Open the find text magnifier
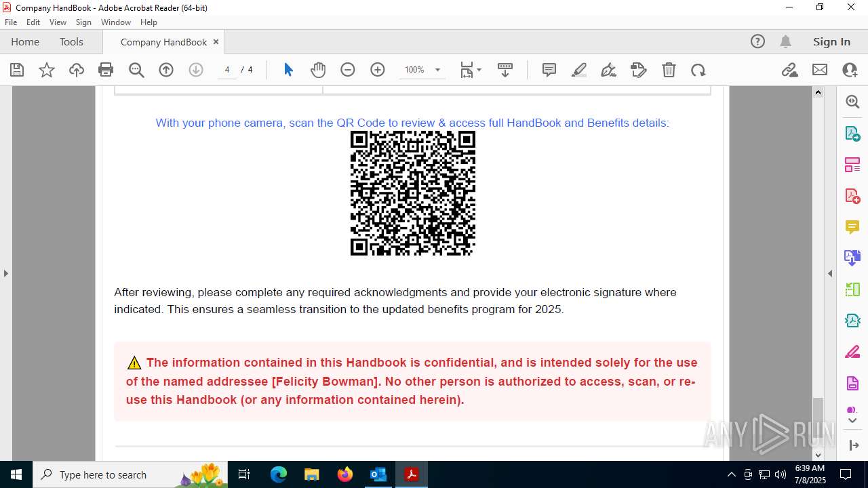Screen dimensions: 868x488 136,70
